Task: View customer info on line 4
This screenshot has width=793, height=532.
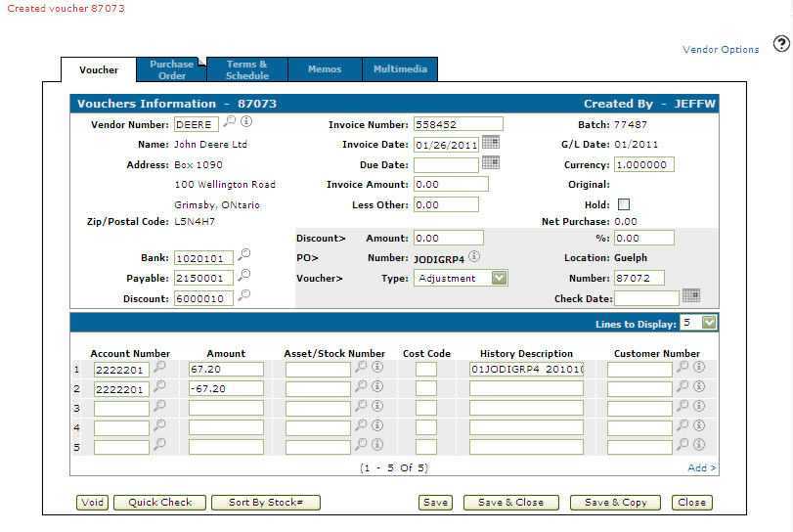Action: [x=699, y=425]
